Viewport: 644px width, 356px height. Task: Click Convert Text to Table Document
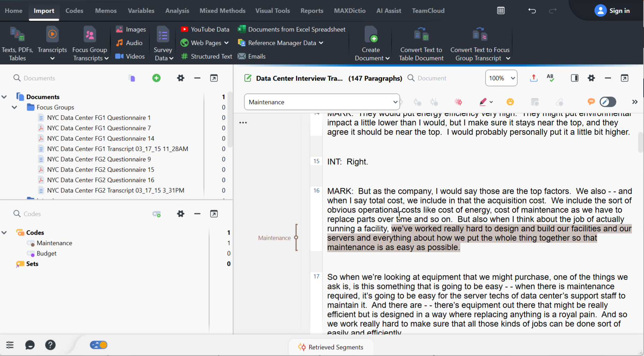click(421, 43)
